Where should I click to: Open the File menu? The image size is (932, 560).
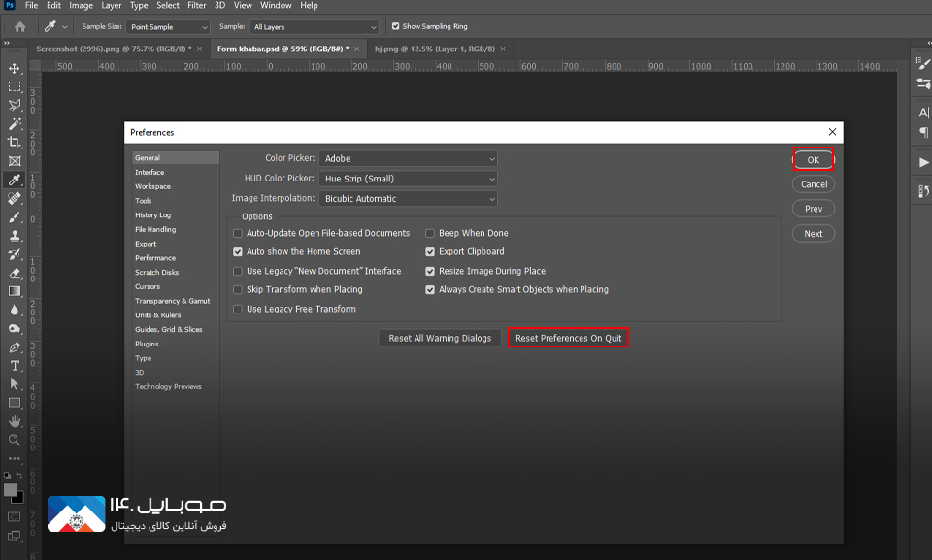click(x=31, y=6)
